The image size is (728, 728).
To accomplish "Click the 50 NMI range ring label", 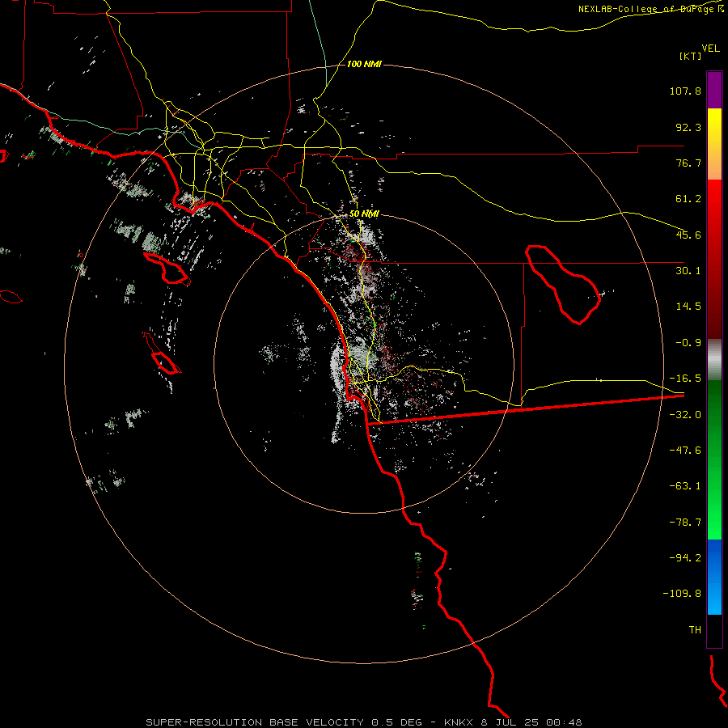I will [364, 214].
